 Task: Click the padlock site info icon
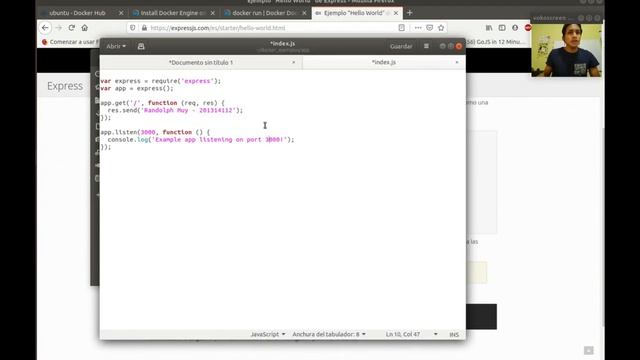[x=144, y=28]
